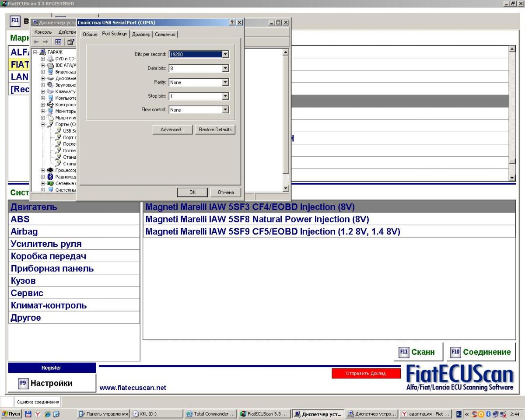Open Internet Explorer from quick launch
The image size is (525, 420).
(x=46, y=414)
